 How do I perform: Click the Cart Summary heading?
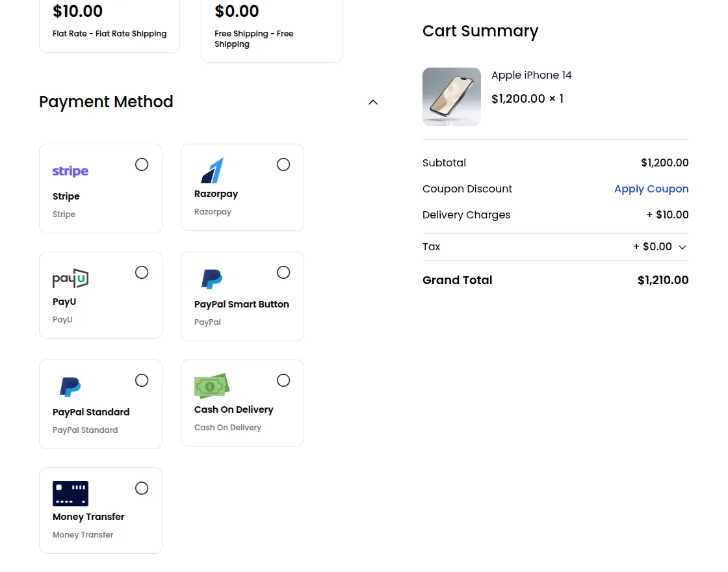480,31
